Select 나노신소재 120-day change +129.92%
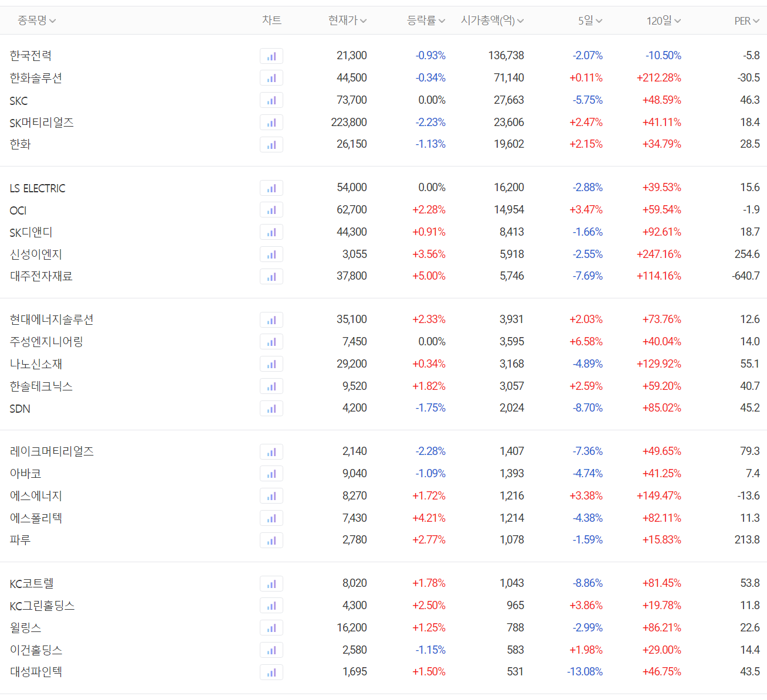Image resolution: width=767 pixels, height=700 pixels. [659, 364]
